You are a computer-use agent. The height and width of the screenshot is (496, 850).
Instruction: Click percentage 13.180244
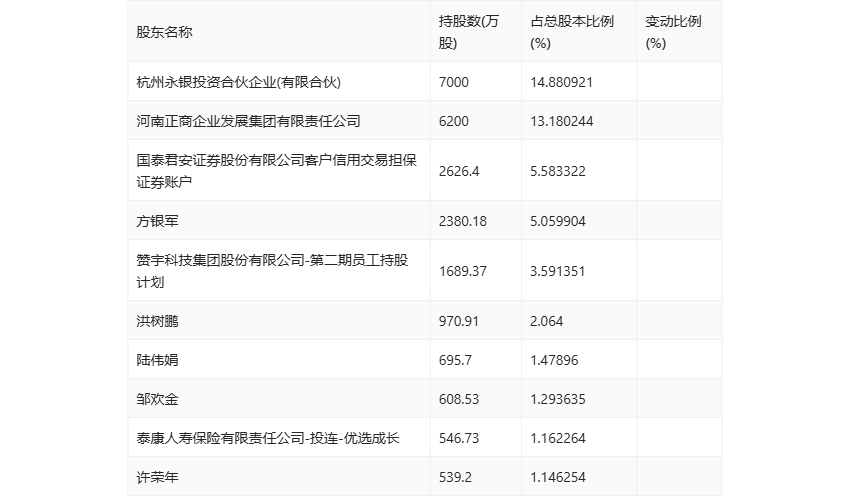coord(562,121)
